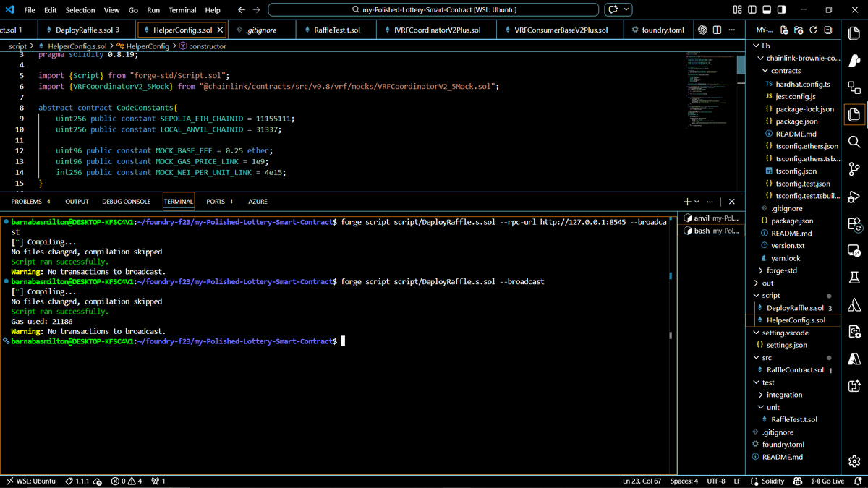Image resolution: width=868 pixels, height=488 pixels.
Task: Close the HelperConfig.s.sol editor tab
Action: (x=221, y=30)
